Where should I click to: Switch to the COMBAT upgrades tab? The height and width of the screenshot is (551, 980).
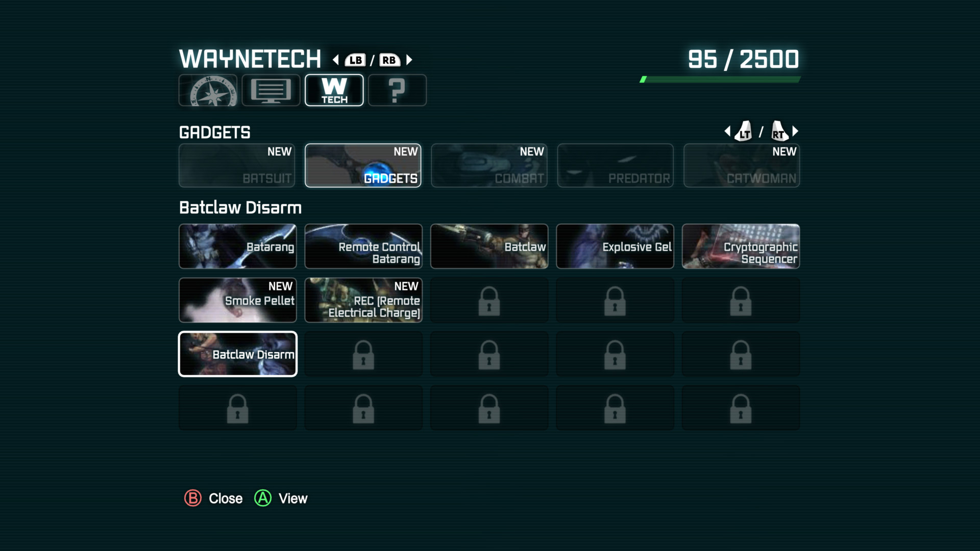[488, 165]
